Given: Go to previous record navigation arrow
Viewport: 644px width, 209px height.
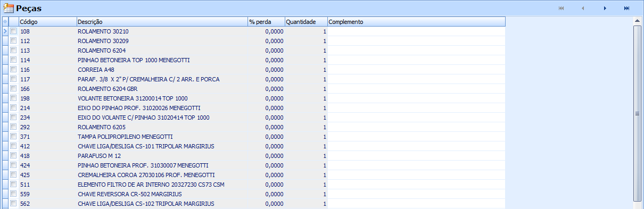Looking at the screenshot, I should [583, 8].
